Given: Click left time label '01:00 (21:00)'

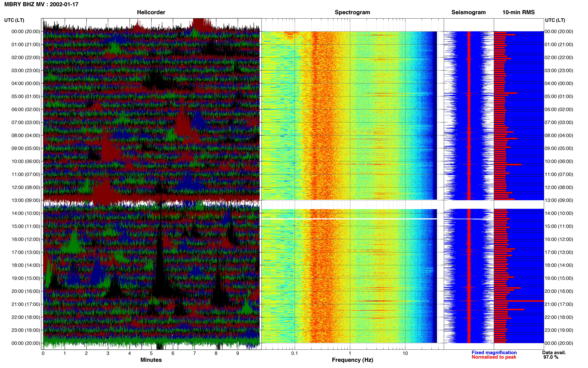Looking at the screenshot, I should [x=26, y=44].
